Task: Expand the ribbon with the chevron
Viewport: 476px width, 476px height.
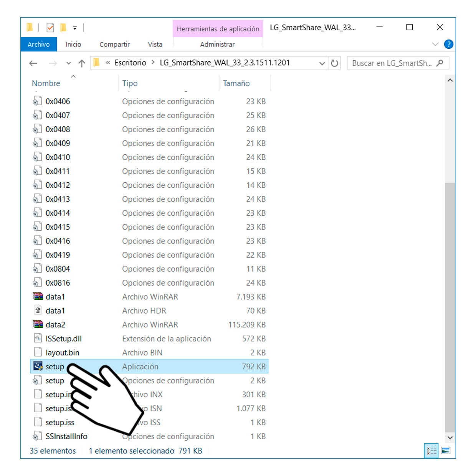Action: pos(435,44)
